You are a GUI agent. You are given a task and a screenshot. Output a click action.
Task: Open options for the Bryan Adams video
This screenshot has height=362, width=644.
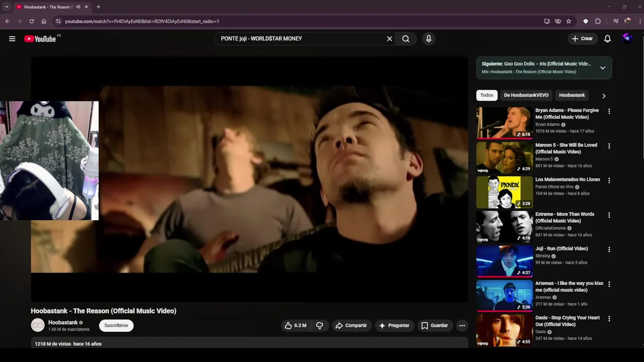[609, 111]
